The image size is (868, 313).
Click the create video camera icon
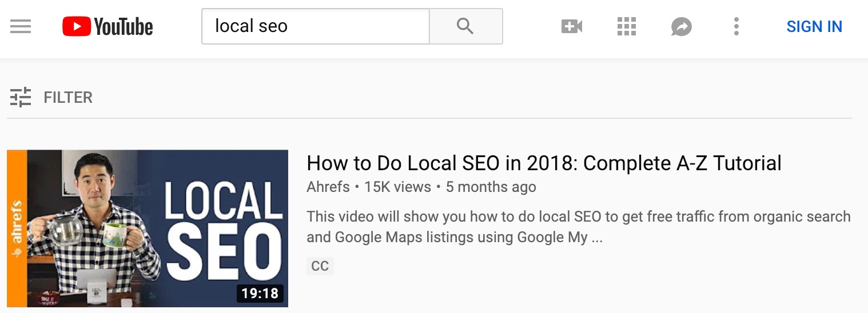pos(572,26)
